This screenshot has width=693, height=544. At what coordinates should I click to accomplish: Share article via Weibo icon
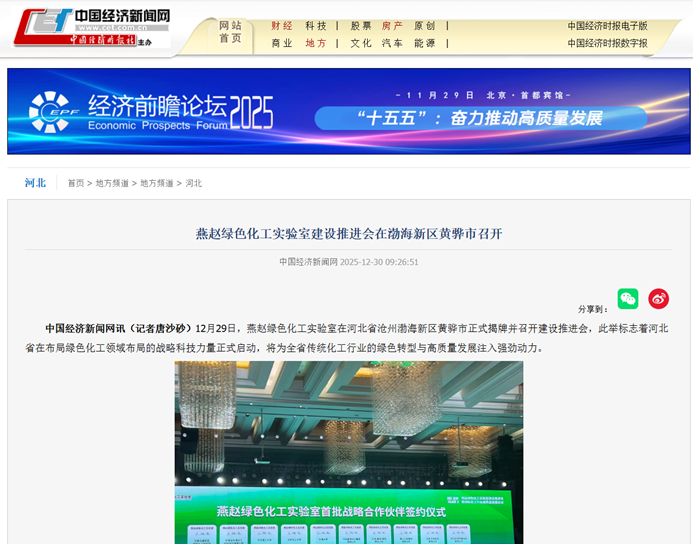click(659, 299)
